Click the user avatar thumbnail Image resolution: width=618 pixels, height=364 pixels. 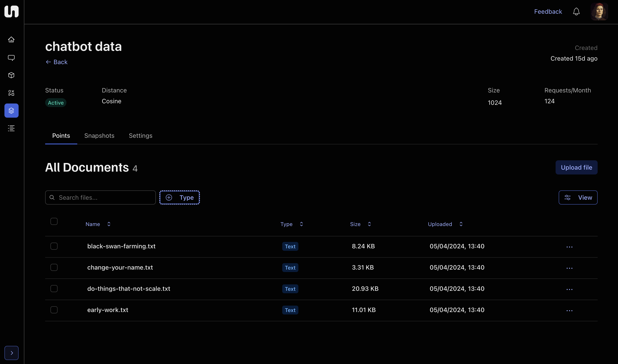599,11
